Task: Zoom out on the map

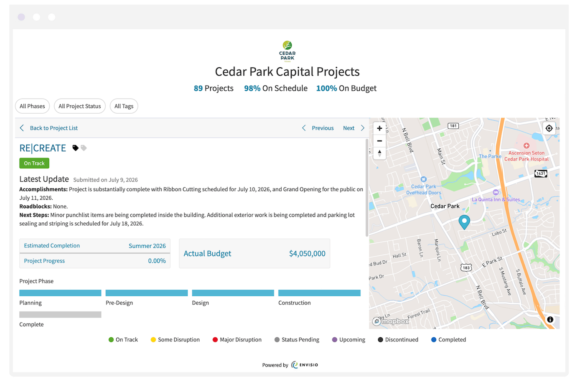Action: [379, 141]
